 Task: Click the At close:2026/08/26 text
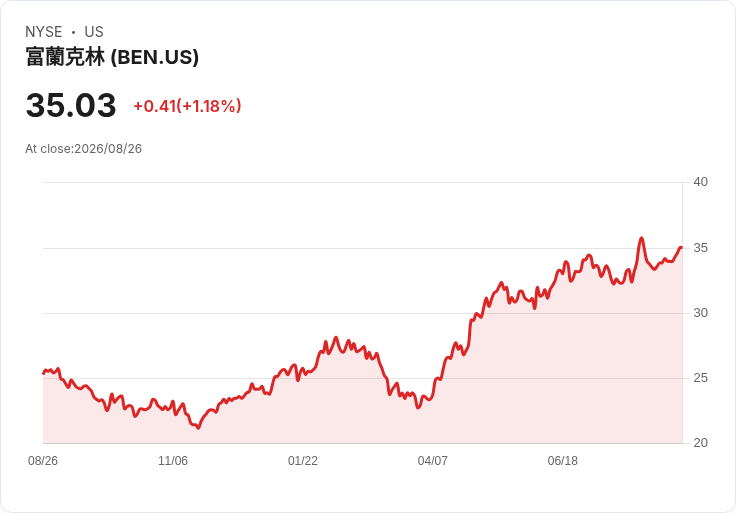84,149
